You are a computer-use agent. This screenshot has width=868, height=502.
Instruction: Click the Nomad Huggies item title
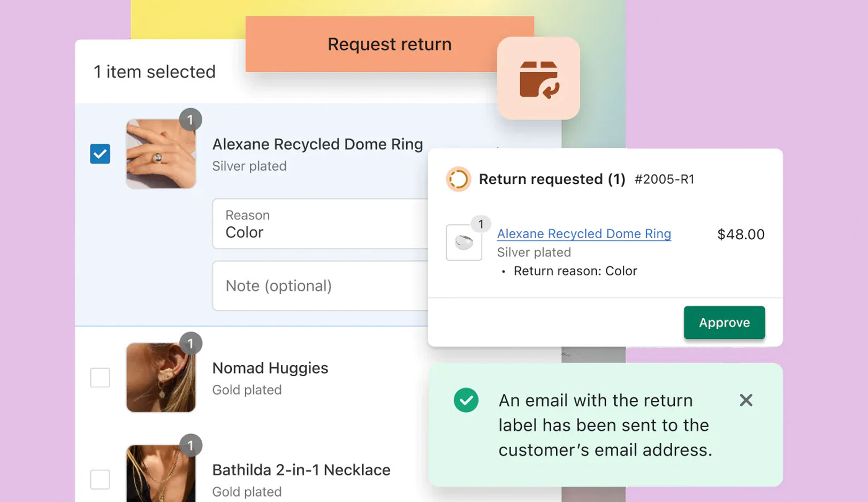point(270,368)
